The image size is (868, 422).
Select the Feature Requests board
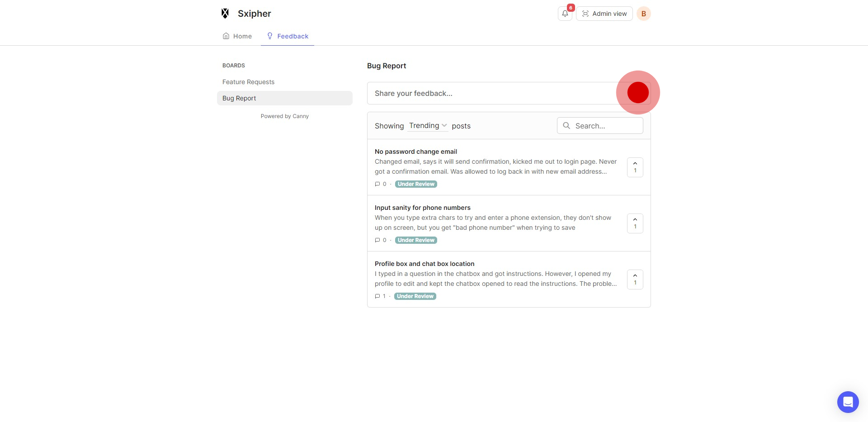248,82
